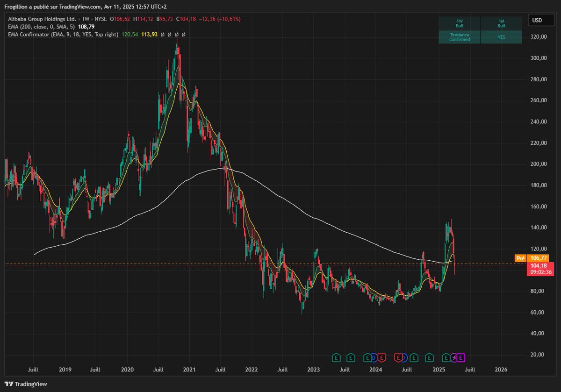Click the change value −12,36 (−10,61%)
The width and height of the screenshot is (561, 392).
click(220, 19)
